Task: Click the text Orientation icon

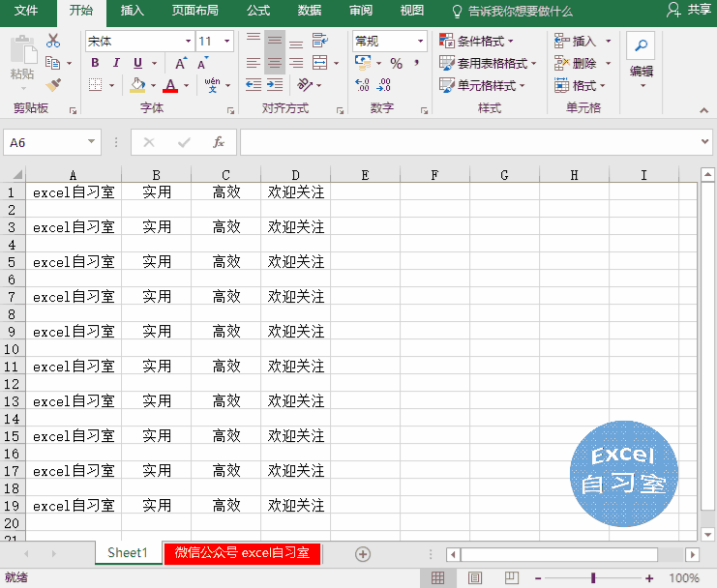Action: [x=305, y=85]
